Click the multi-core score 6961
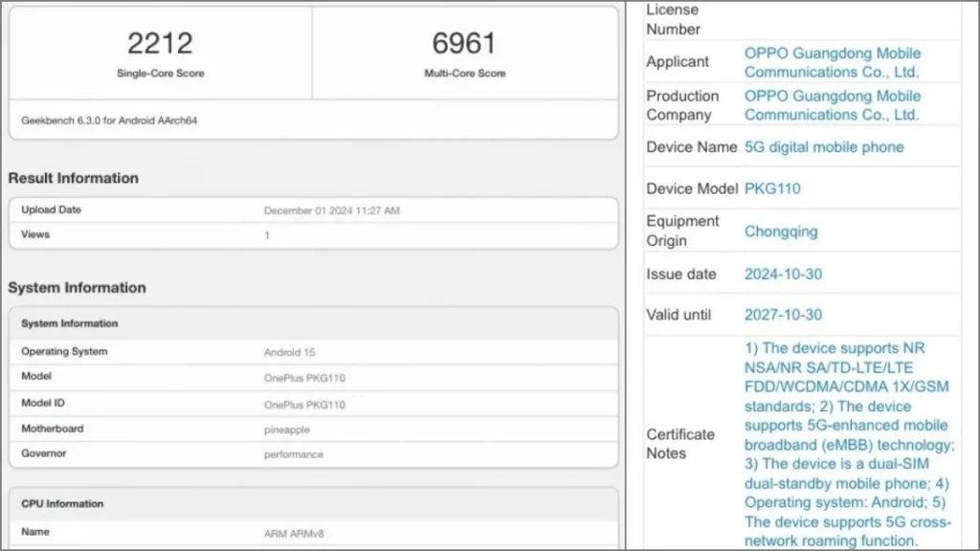 pos(464,43)
